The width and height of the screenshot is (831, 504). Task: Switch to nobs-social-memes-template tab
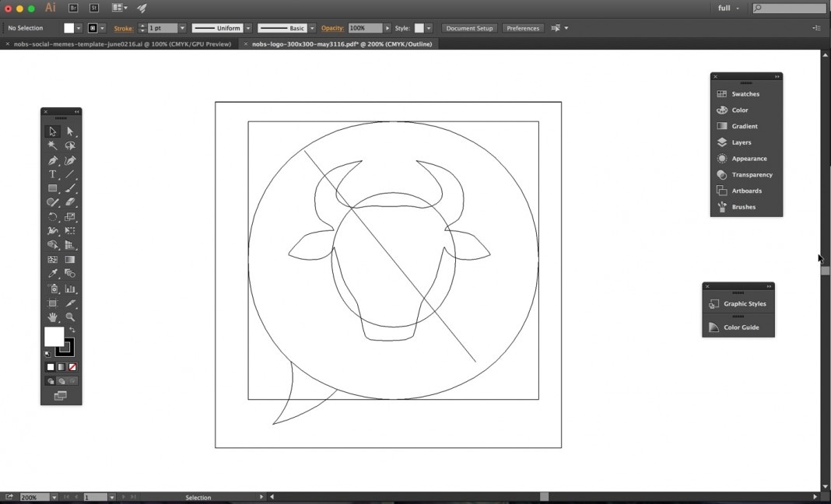(x=122, y=44)
